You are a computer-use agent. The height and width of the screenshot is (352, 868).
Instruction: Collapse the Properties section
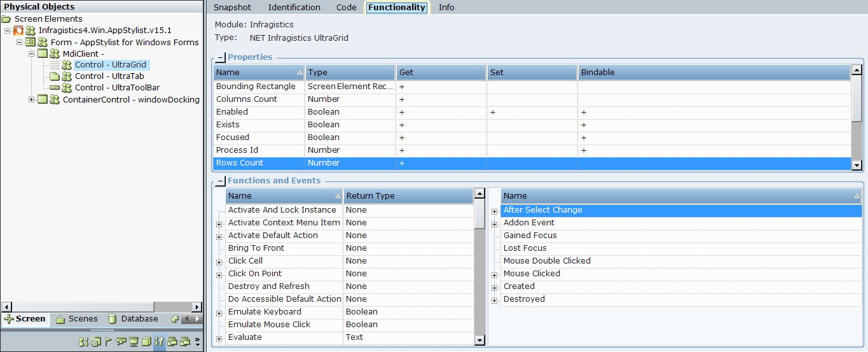click(220, 57)
